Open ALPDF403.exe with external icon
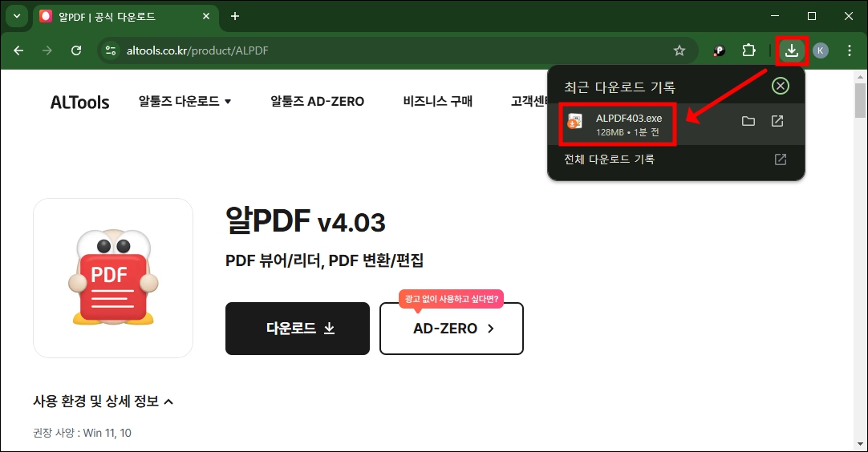 point(777,121)
